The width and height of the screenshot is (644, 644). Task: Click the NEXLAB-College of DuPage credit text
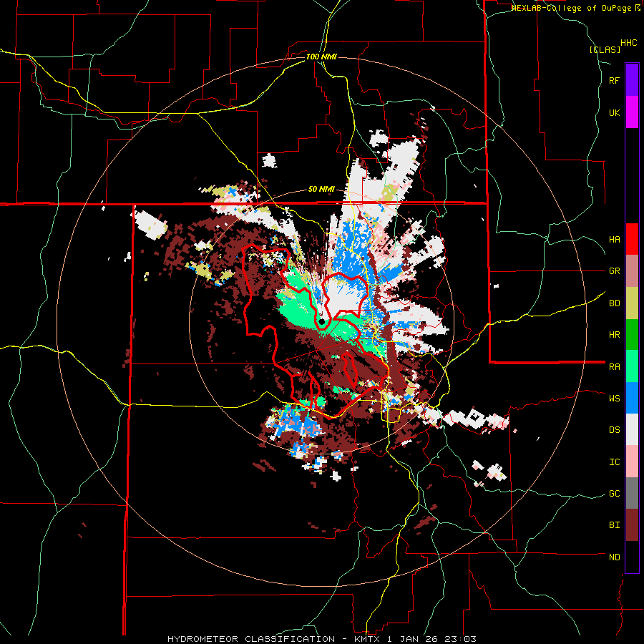pyautogui.click(x=571, y=8)
